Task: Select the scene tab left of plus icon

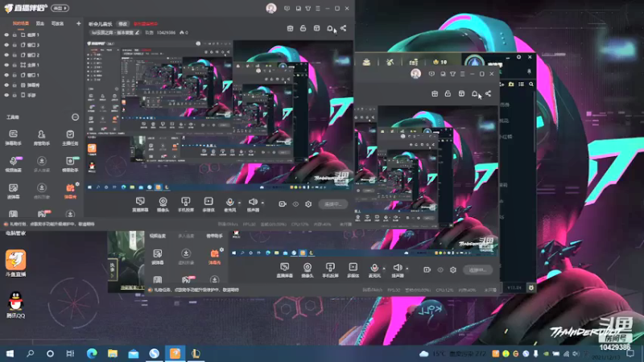Action: coord(57,23)
